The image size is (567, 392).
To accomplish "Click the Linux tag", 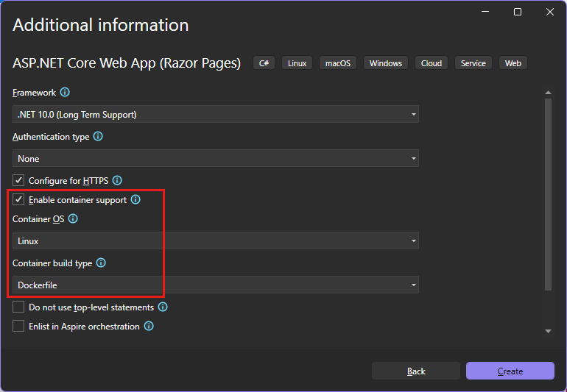I will [297, 63].
